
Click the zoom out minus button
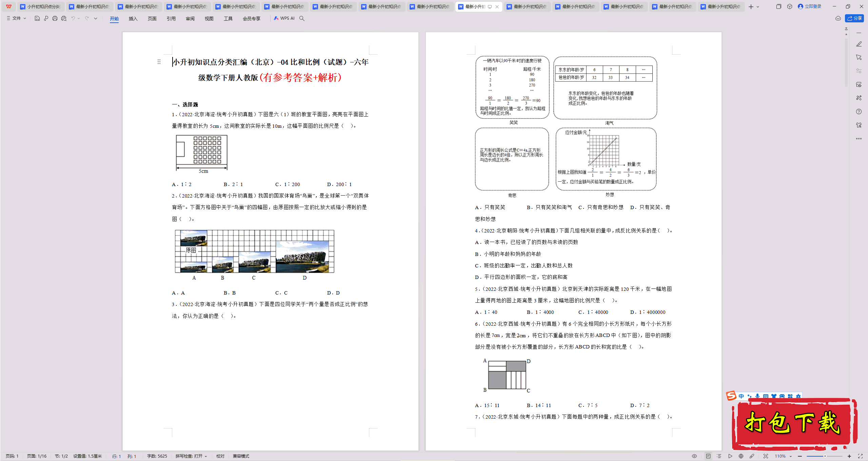pyautogui.click(x=800, y=456)
